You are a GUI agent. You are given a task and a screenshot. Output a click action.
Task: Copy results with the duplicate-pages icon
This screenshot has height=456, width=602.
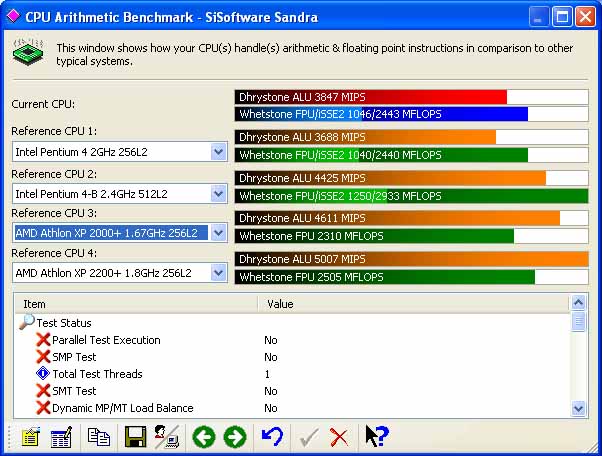pyautogui.click(x=99, y=437)
